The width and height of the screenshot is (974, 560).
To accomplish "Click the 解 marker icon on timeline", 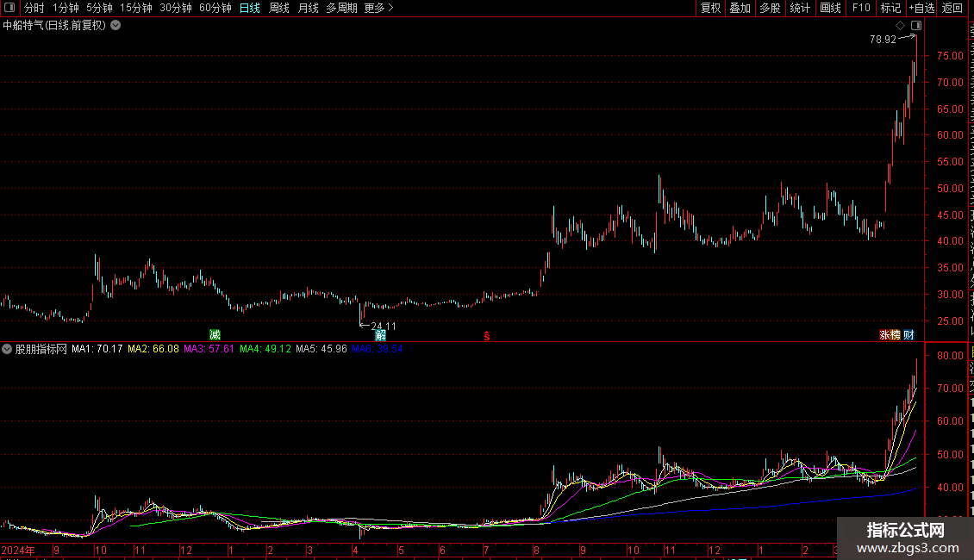I will coord(380,335).
